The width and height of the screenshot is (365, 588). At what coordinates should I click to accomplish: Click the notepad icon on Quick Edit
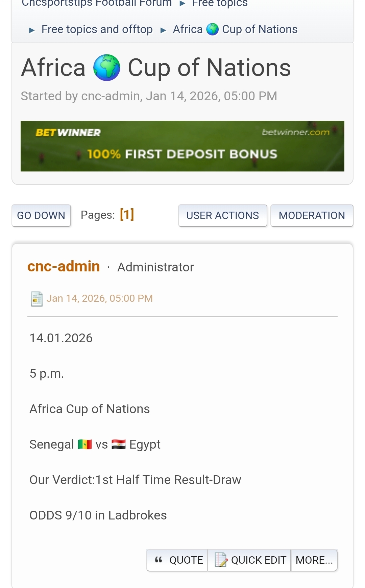[x=221, y=560]
